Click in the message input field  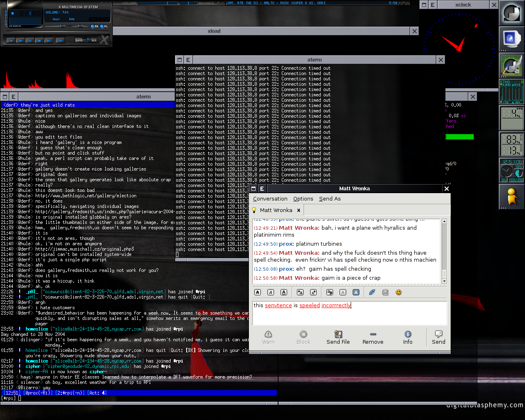click(x=349, y=314)
